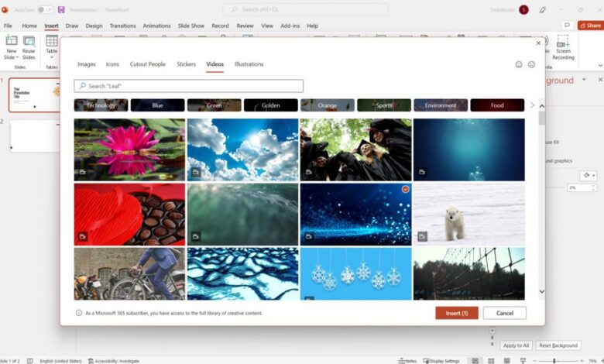
Task: Open Display Settings in status bar
Action: pyautogui.click(x=441, y=361)
